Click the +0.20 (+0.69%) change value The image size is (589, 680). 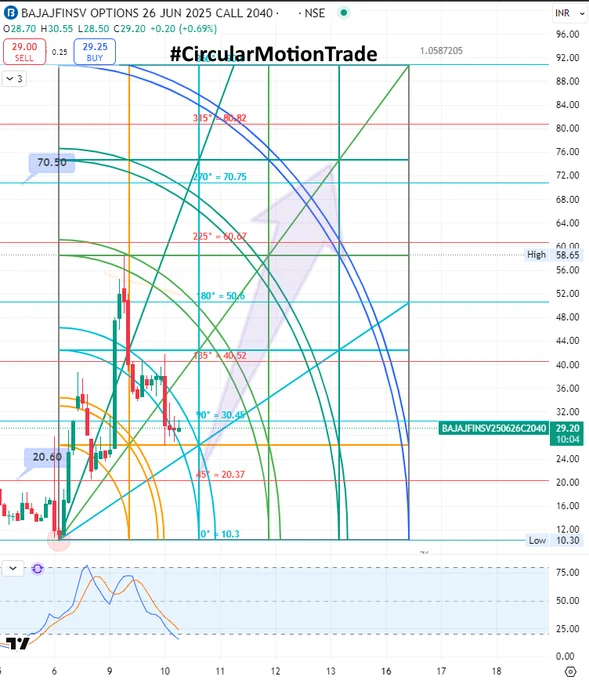(x=183, y=29)
